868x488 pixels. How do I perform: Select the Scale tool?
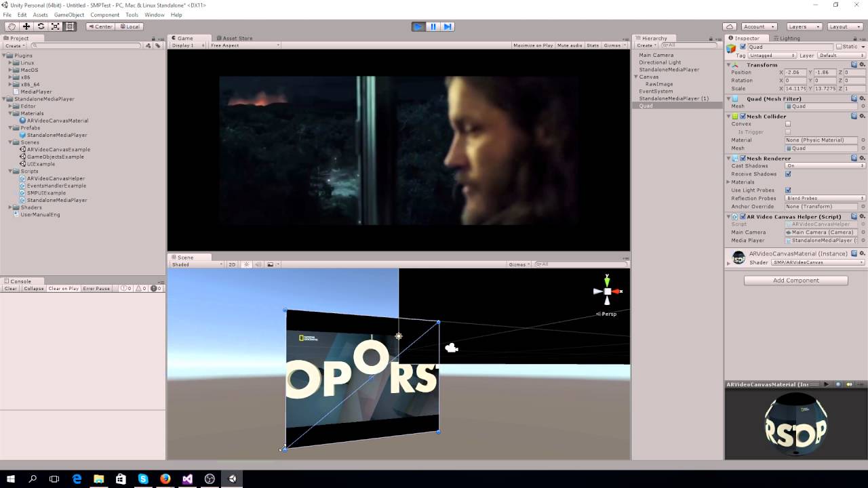tap(55, 26)
